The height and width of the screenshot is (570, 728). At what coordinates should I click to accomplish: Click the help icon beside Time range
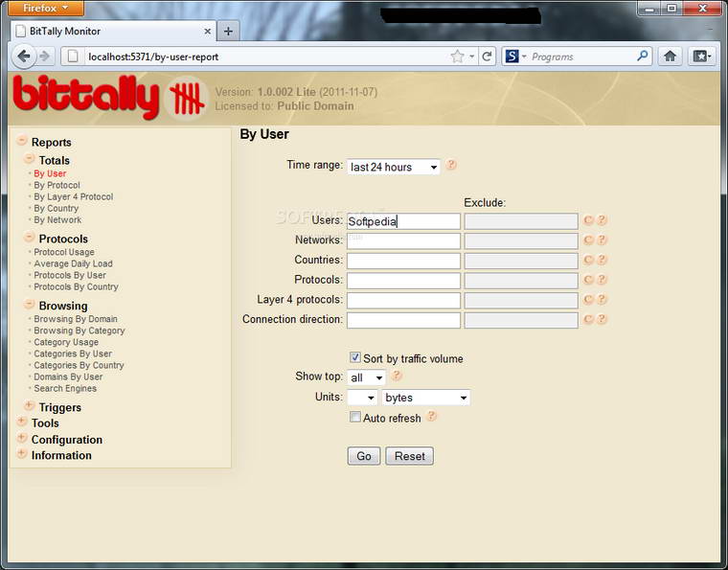pyautogui.click(x=451, y=165)
